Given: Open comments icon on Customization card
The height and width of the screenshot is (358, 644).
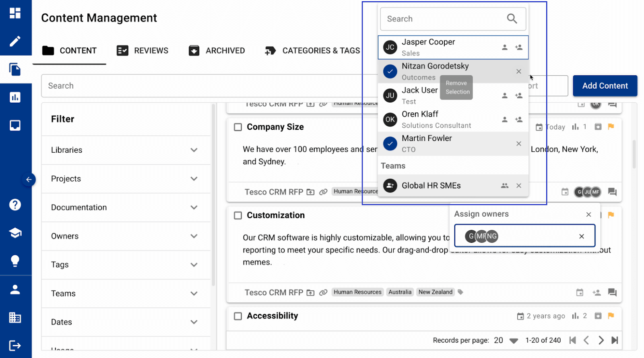Looking at the screenshot, I should coord(612,292).
